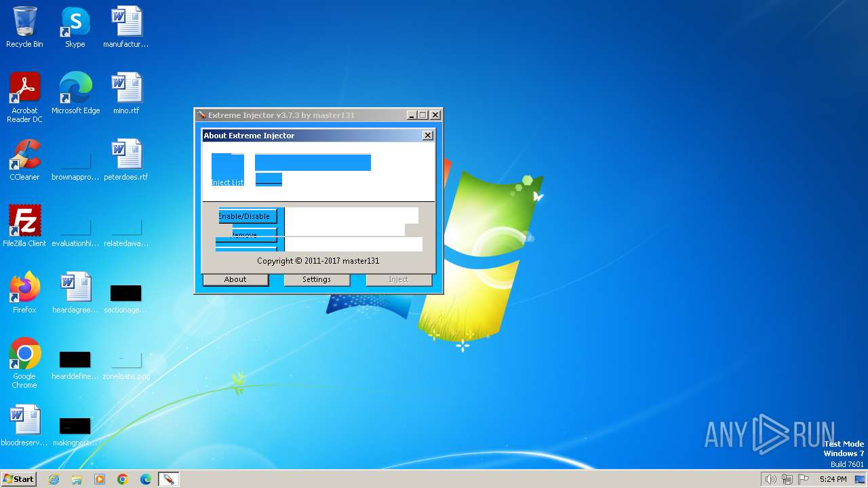Open Windows Media Player taskbar icon

(100, 479)
